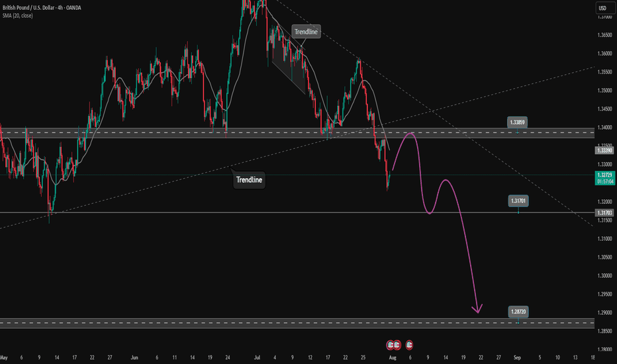Select the upper Trendline label near July
Image resolution: width=617 pixels, height=364 pixels.
coord(306,32)
